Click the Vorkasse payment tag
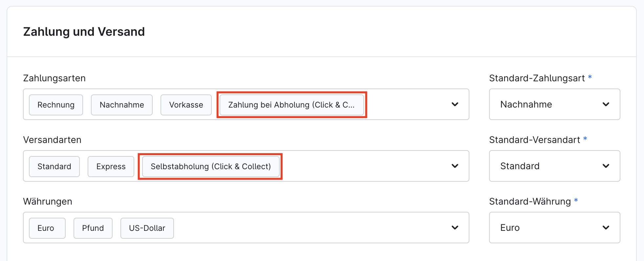Image resolution: width=644 pixels, height=261 pixels. pyautogui.click(x=186, y=105)
